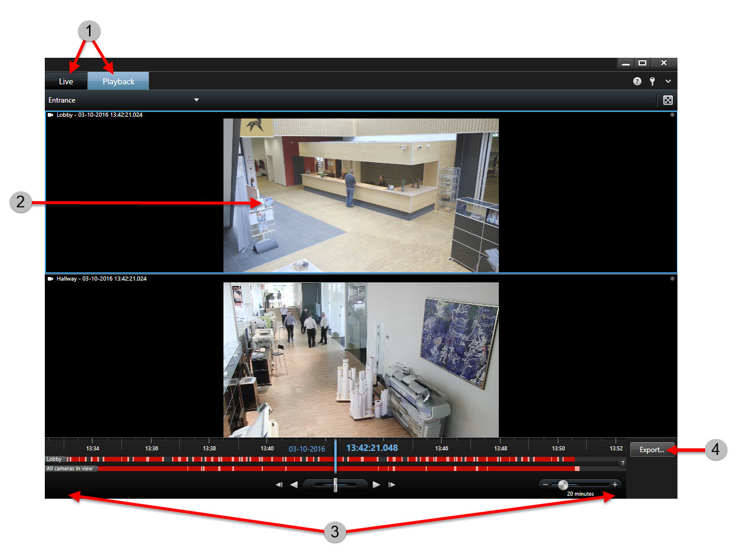Play recording in reverse
Viewport: 737px width, 560px height.
pos(294,485)
